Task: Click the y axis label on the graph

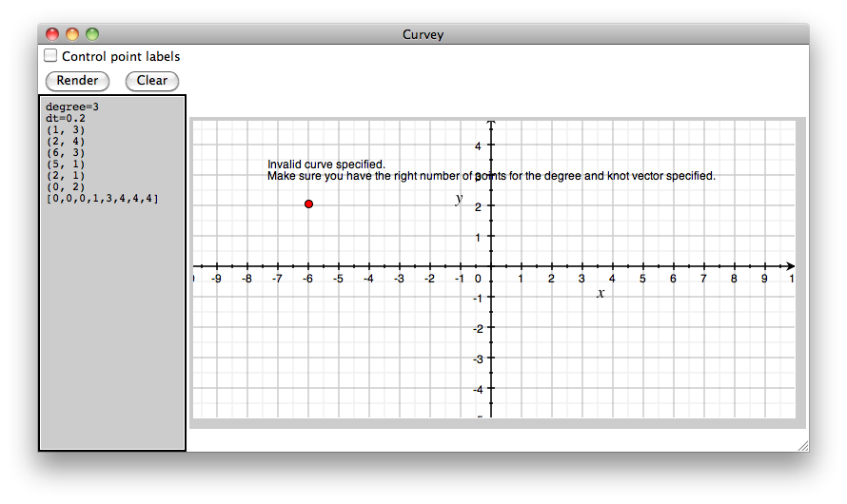Action: pyautogui.click(x=459, y=199)
